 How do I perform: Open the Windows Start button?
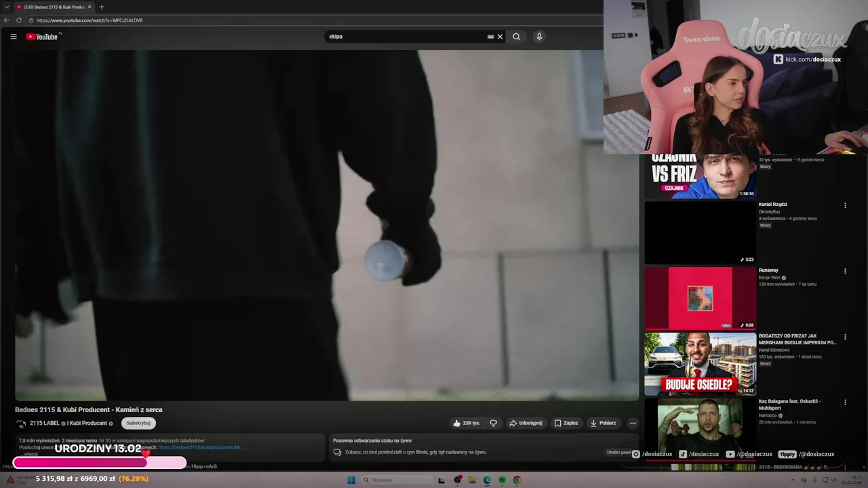pyautogui.click(x=351, y=481)
